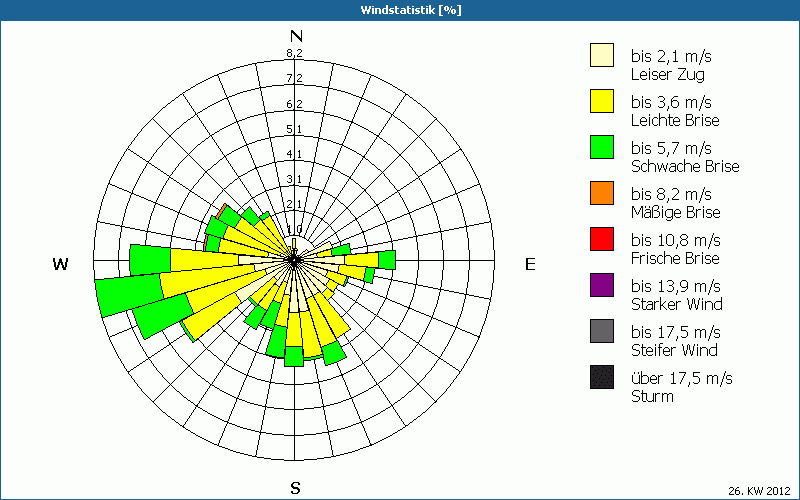Screen dimensions: 800x500
Task: Click the yellow 'bis 3,6 m/s' legend swatch
Action: [x=602, y=101]
